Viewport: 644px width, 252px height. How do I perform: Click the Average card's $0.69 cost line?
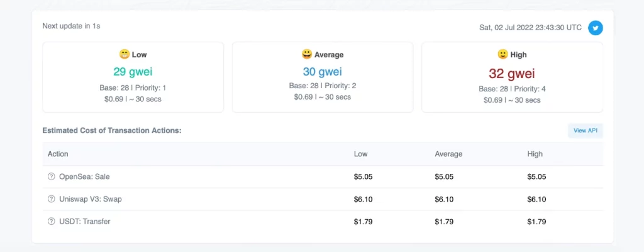323,97
